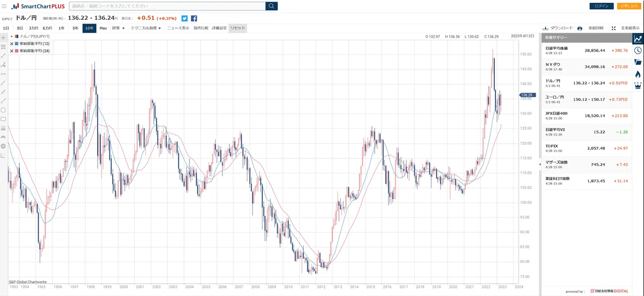Open 日経平均株価 summary row

[x=586, y=50]
